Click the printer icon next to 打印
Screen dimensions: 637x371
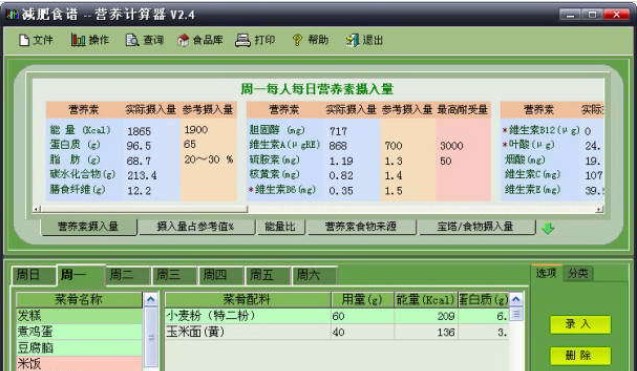pos(243,40)
